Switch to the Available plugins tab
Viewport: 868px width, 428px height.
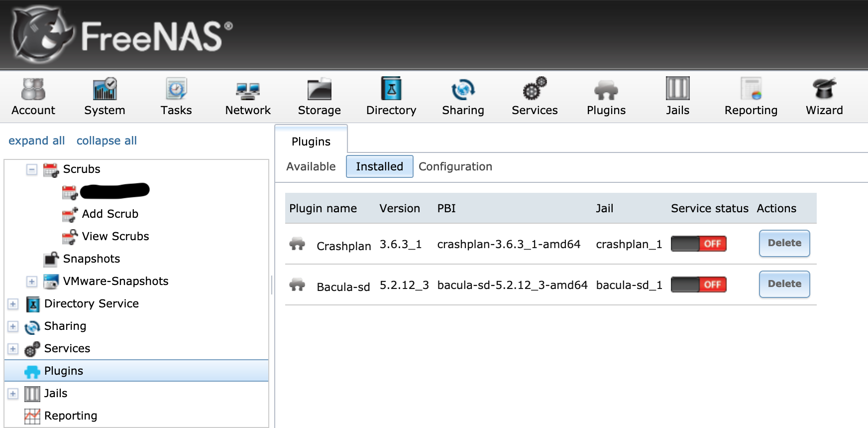coord(311,166)
